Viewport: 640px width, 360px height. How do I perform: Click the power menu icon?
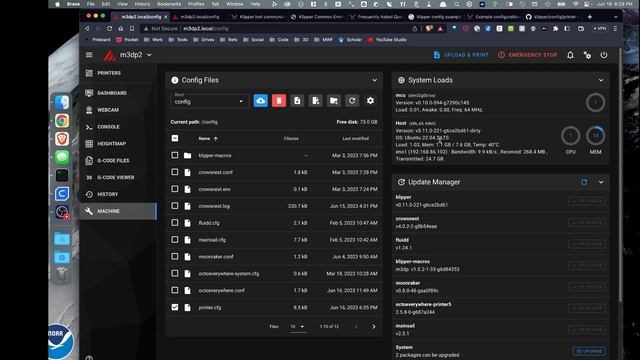604,55
